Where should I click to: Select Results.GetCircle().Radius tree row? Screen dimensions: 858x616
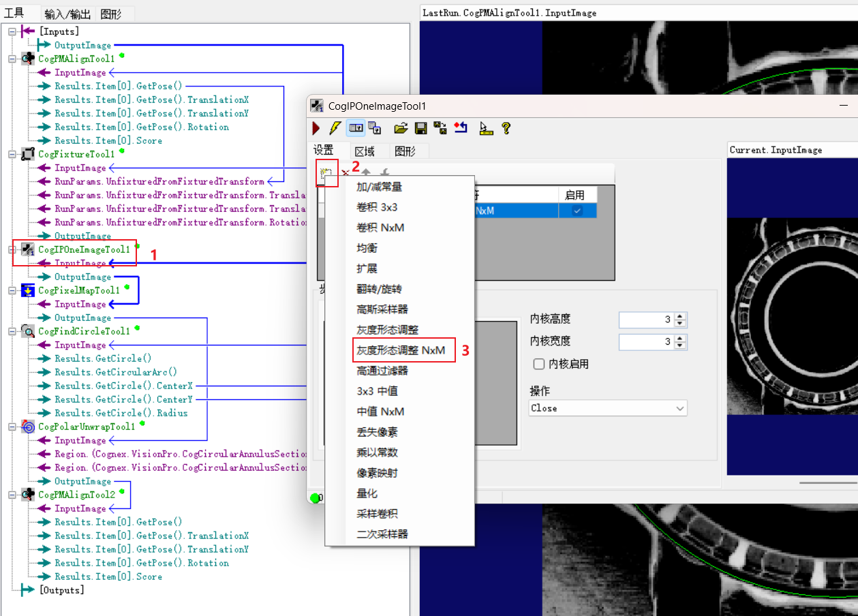tap(121, 413)
